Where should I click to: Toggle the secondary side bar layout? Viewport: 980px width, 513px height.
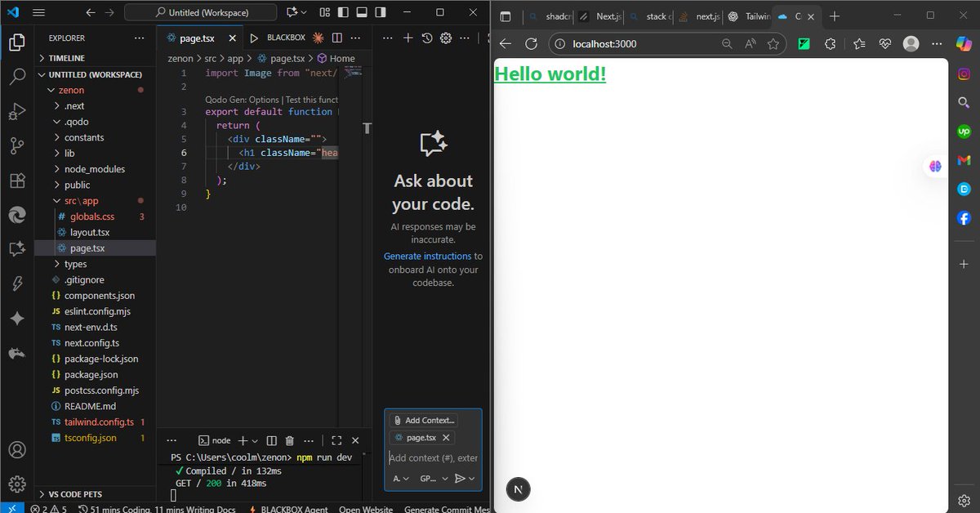[382, 12]
